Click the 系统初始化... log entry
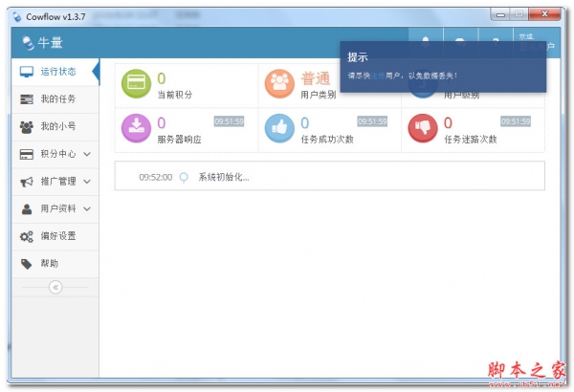This screenshot has width=574, height=392. [224, 178]
